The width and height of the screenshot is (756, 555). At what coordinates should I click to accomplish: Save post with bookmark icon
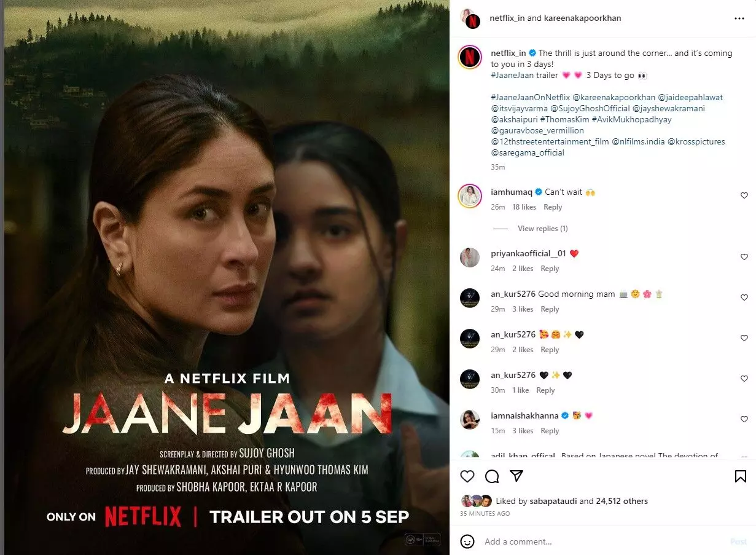(x=741, y=476)
